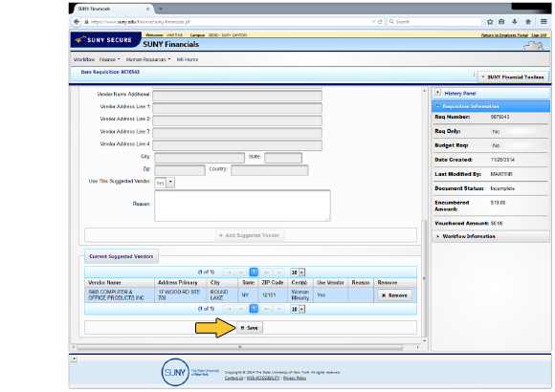Open rows-per-page dropdown below vendor table
Screen dimensions: 555x392
click(302, 309)
